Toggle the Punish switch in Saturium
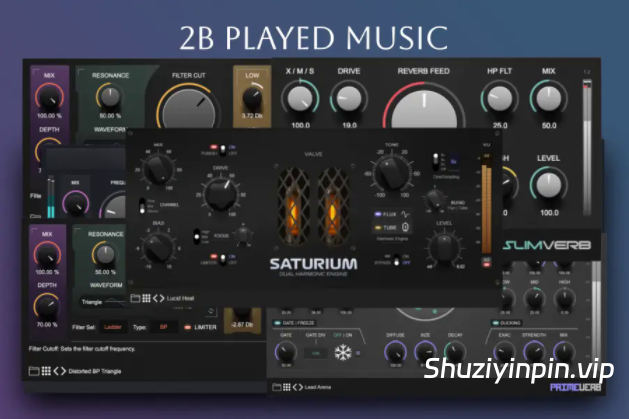 point(222,150)
